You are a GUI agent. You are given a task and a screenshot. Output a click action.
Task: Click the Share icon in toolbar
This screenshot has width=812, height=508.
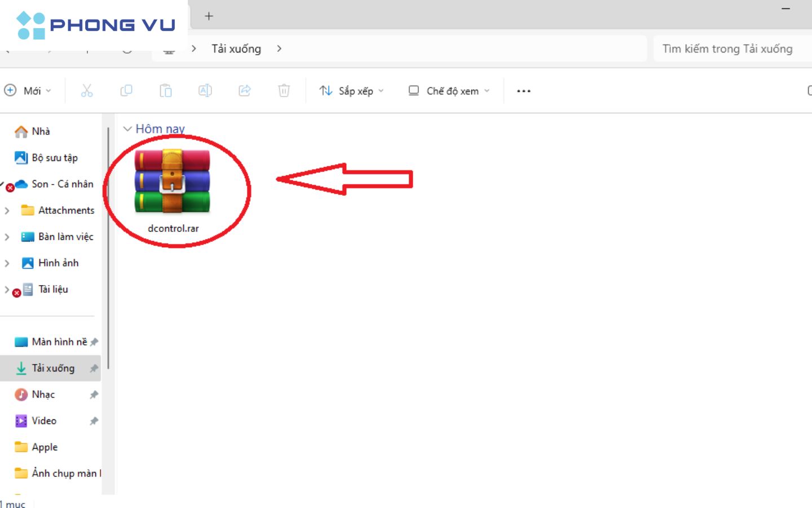click(245, 91)
